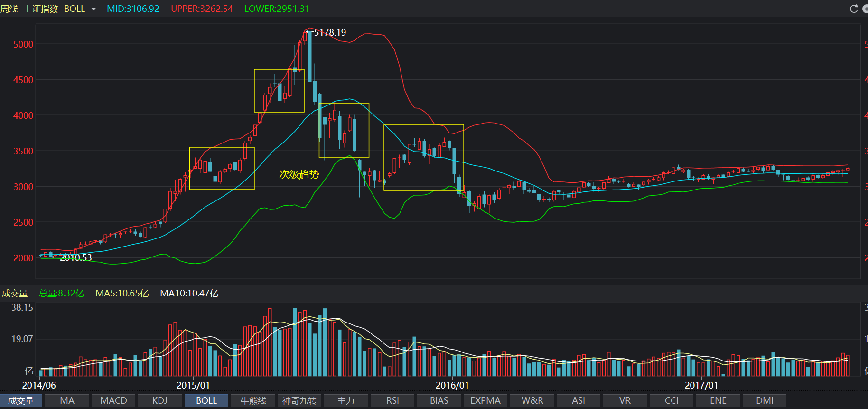The image size is (868, 409).
Task: Select the 神奇九转 indicator tab
Action: [299, 400]
